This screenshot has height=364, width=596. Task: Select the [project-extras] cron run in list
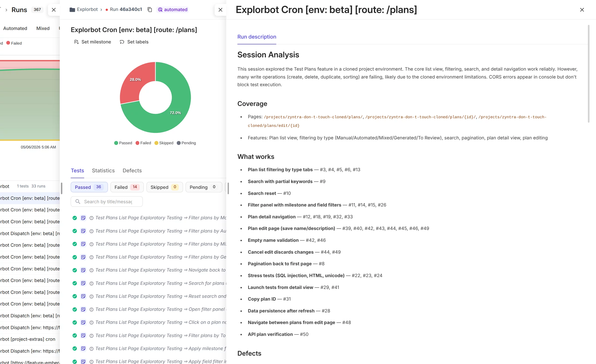click(x=30, y=339)
